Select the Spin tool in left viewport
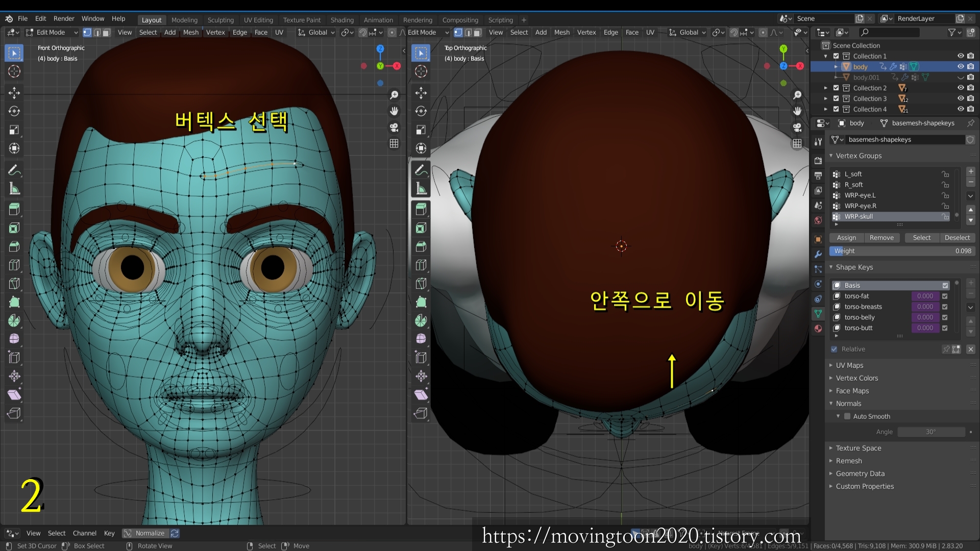The height and width of the screenshot is (551, 980). coord(14,321)
